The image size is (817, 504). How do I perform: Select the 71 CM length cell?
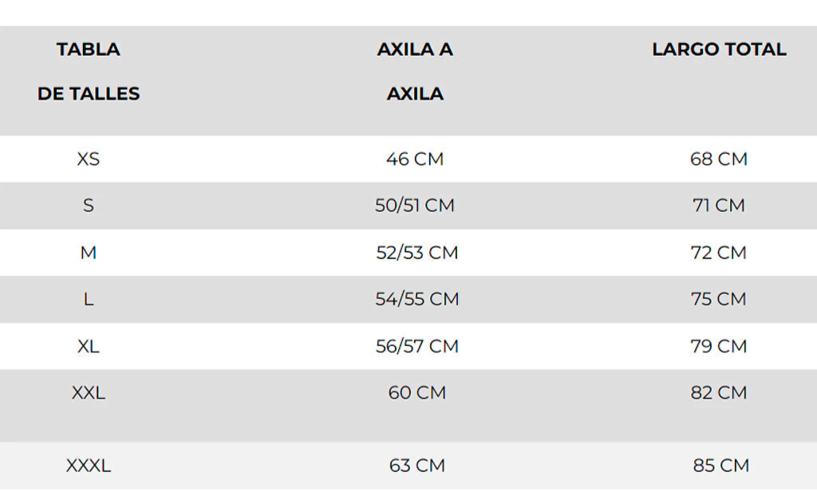(x=719, y=206)
